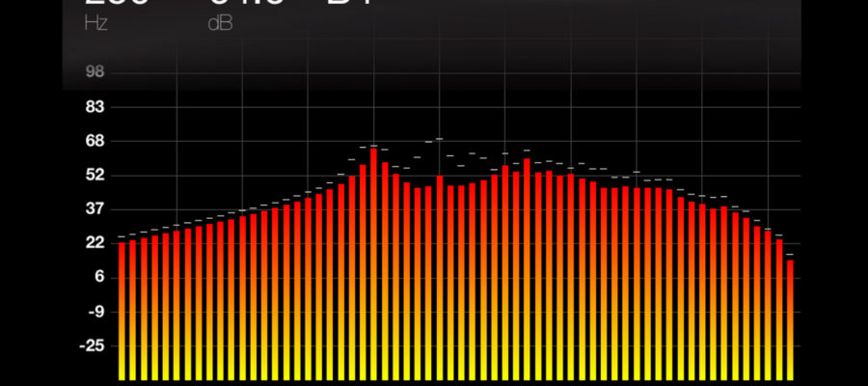This screenshot has height=386, width=868.
Task: Click the -9 dB axis label
Action: (95, 312)
